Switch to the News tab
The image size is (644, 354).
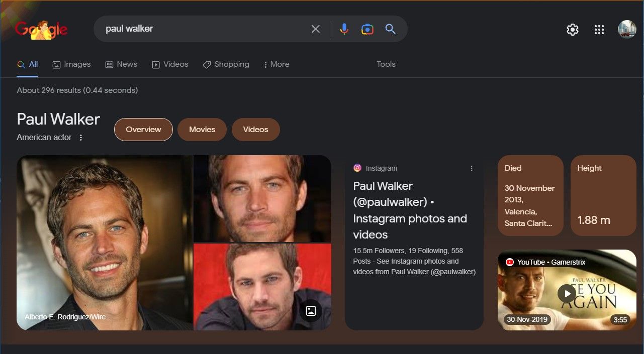pos(121,64)
